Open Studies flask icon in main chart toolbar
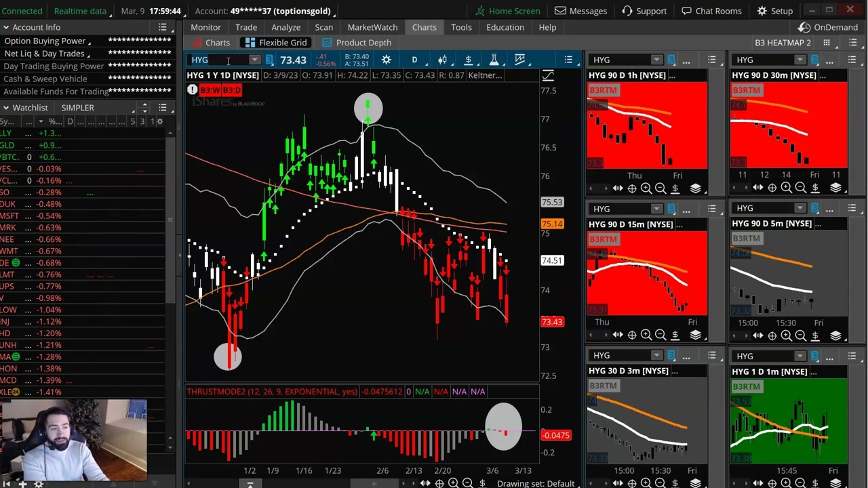The width and height of the screenshot is (868, 488). 494,60
